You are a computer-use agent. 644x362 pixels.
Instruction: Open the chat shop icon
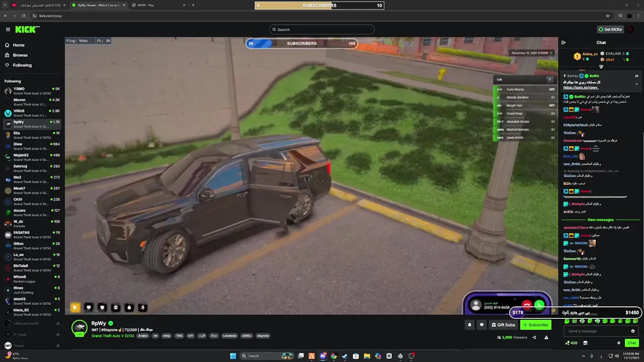(x=586, y=343)
